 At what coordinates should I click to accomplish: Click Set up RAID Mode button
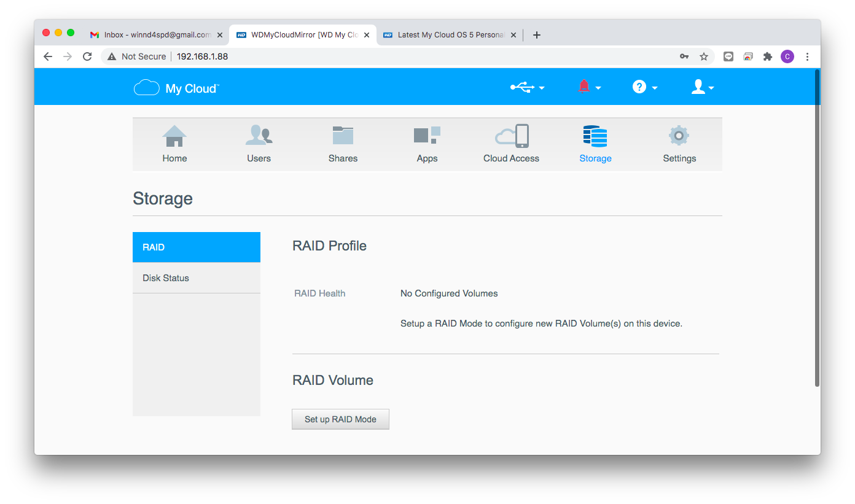(x=340, y=419)
